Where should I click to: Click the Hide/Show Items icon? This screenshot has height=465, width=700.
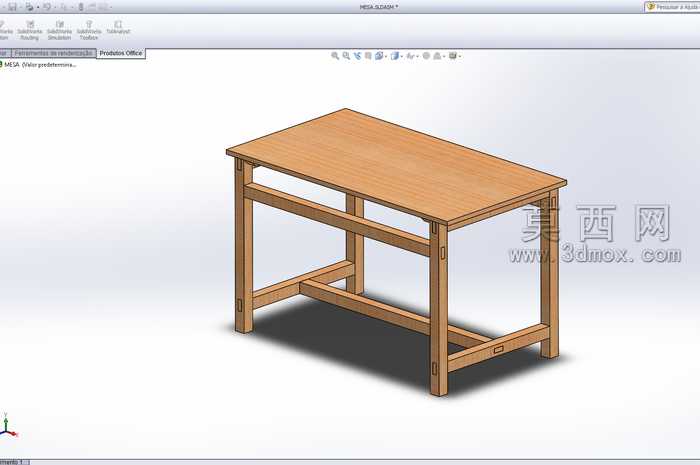(410, 56)
